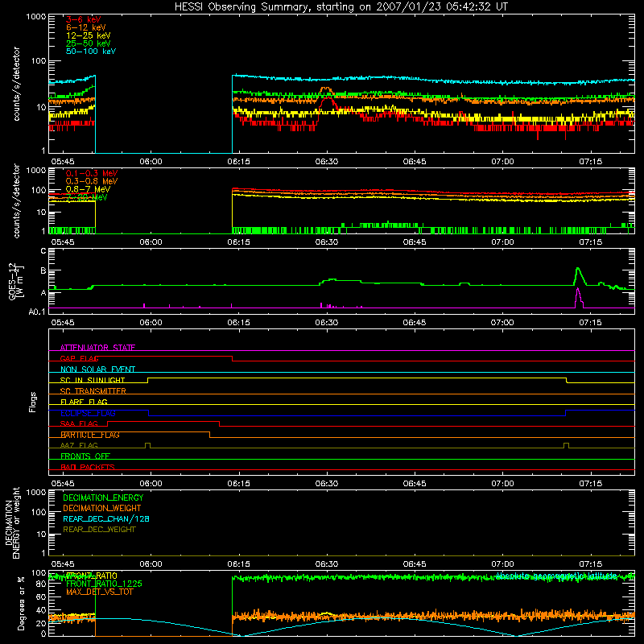The image size is (644, 644).
Task: Click the FRONT_RATIO_1225 legend entry
Action: (x=104, y=584)
